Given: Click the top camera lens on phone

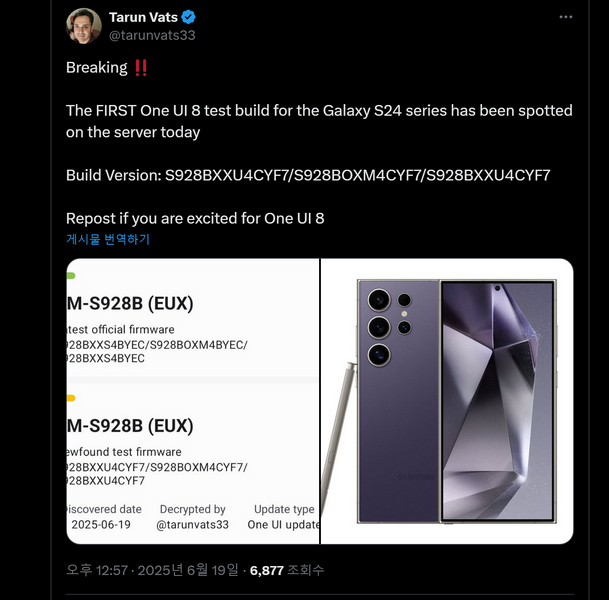Looking at the screenshot, I should (379, 300).
